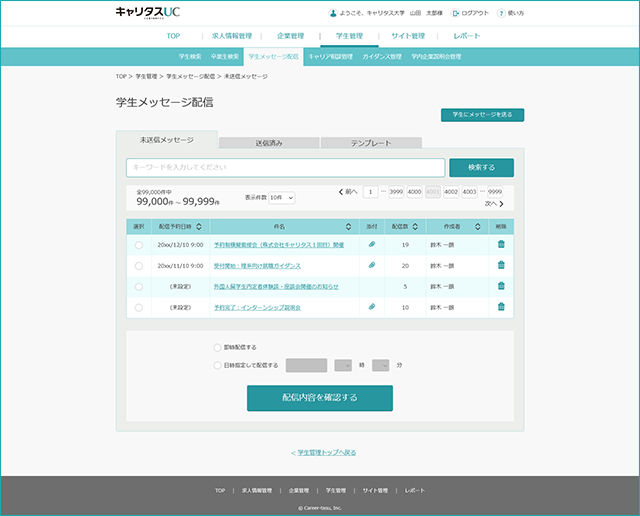640x516 pixels.
Task: Open レポート in the main menu
Action: [x=467, y=36]
